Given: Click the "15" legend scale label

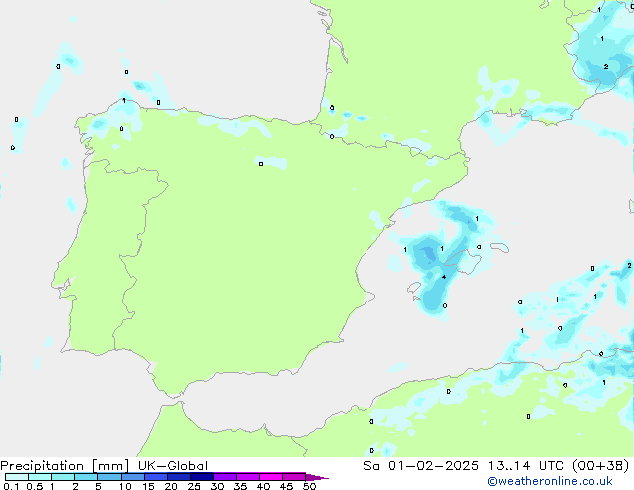Looking at the screenshot, I should [148, 486].
